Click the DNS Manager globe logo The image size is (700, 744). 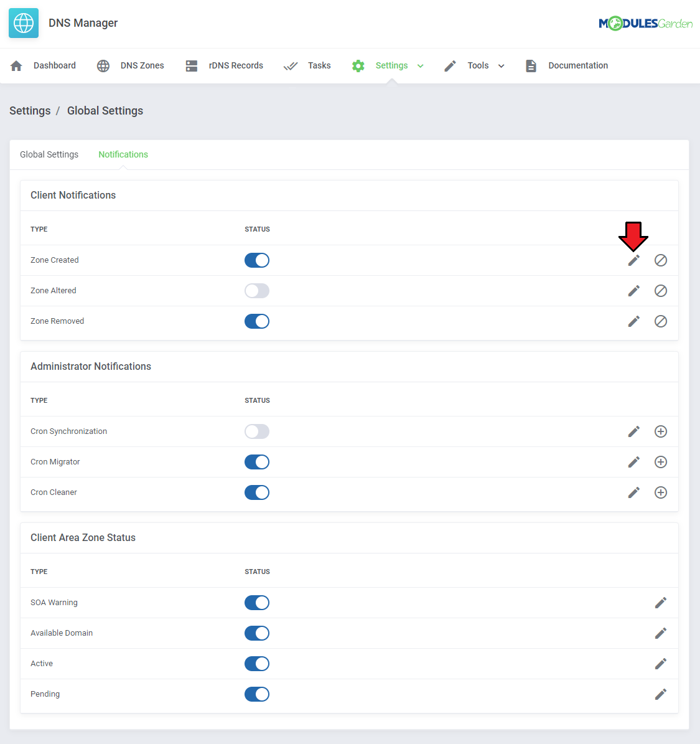click(24, 23)
